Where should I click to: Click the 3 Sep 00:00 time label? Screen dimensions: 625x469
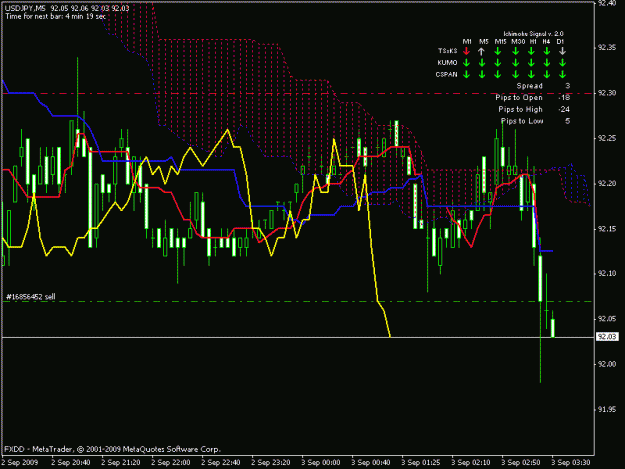point(321,463)
